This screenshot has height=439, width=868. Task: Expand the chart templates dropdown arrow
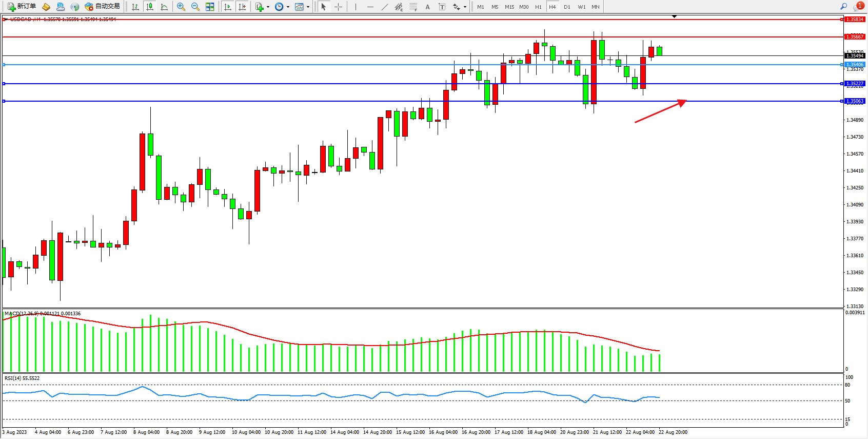(x=308, y=7)
